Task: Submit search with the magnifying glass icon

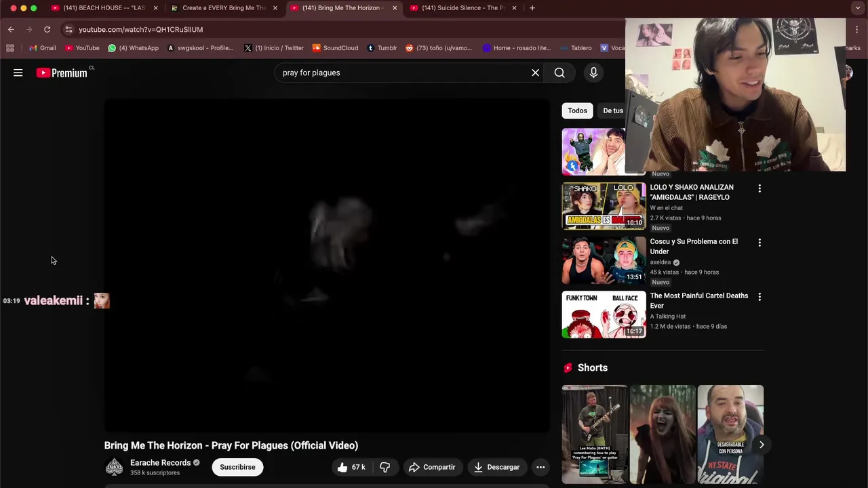Action: coord(559,73)
